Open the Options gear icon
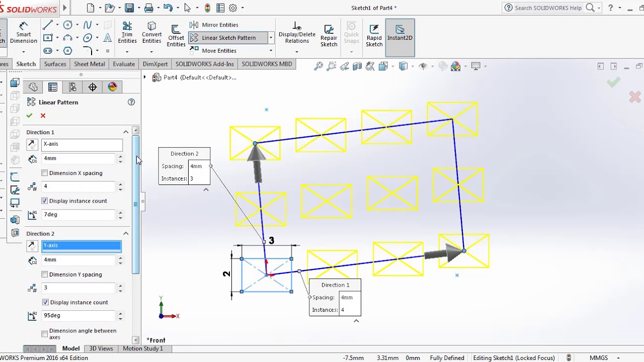The image size is (644, 362). click(233, 8)
